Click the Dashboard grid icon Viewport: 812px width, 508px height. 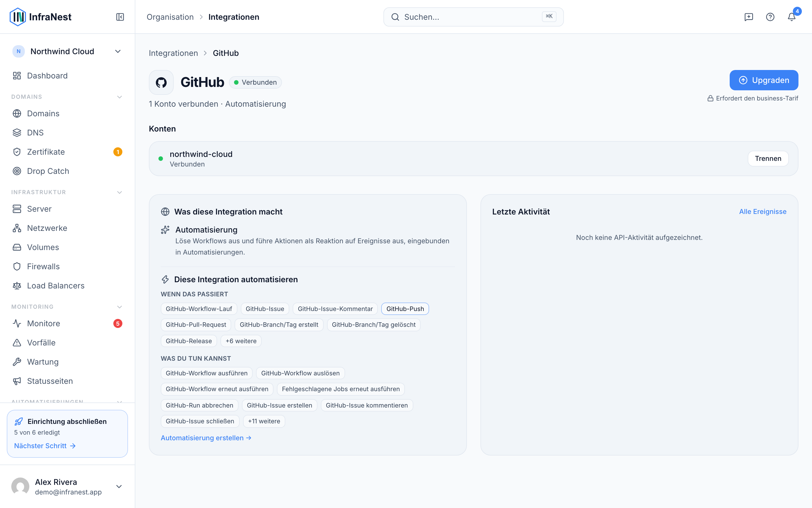pyautogui.click(x=17, y=76)
